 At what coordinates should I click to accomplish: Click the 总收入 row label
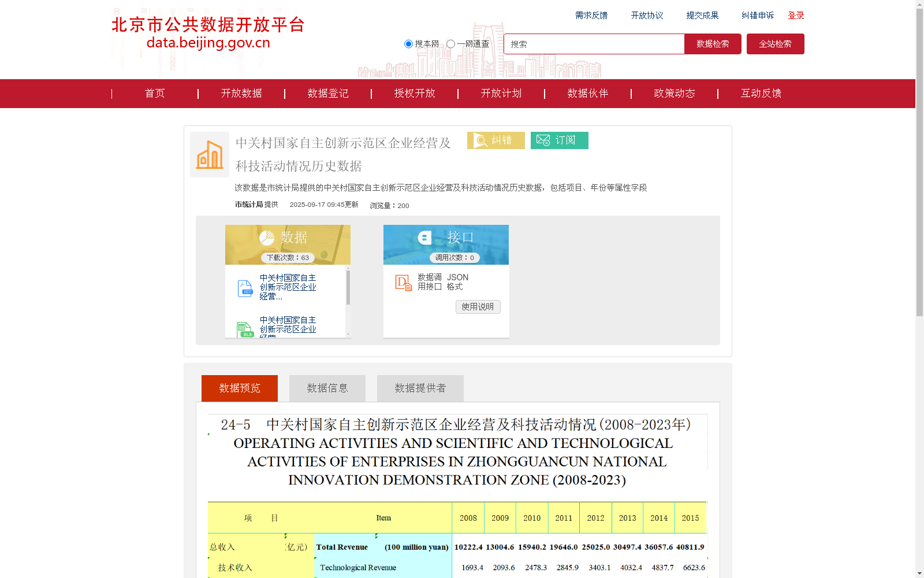click(x=222, y=547)
